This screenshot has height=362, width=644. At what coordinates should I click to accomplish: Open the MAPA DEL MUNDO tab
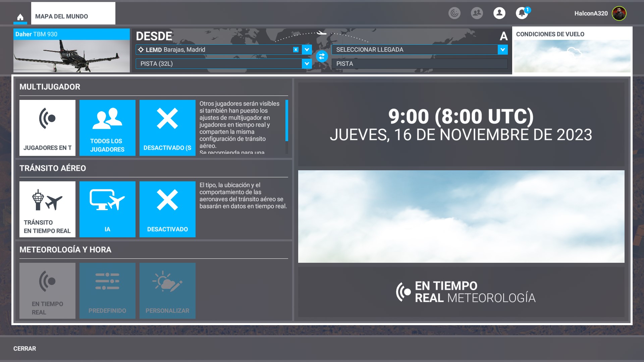(x=73, y=13)
